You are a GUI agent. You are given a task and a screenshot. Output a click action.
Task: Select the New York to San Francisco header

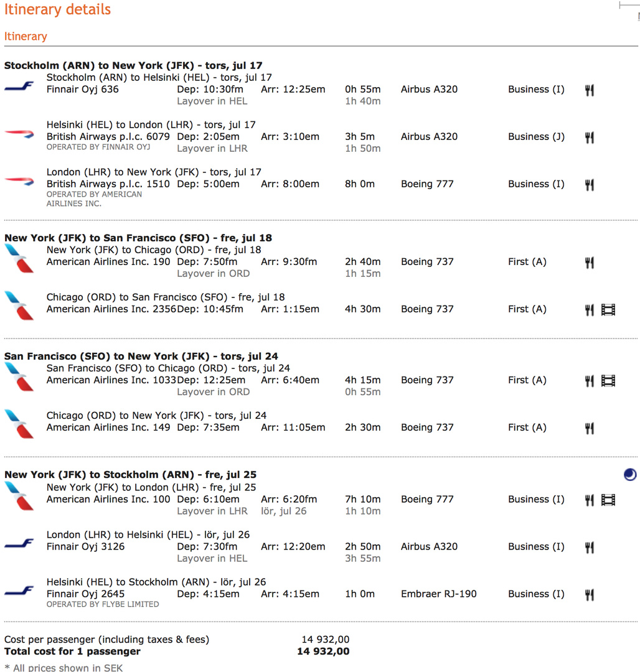tap(138, 238)
